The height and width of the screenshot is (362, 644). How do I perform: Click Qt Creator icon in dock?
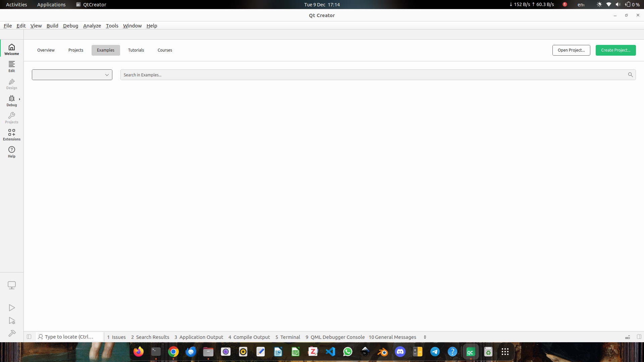(x=470, y=352)
